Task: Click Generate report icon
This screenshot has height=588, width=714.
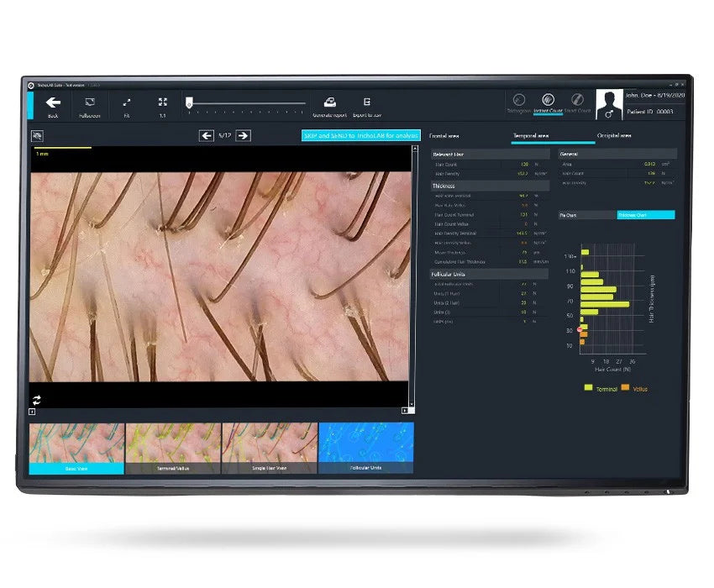Action: (329, 102)
